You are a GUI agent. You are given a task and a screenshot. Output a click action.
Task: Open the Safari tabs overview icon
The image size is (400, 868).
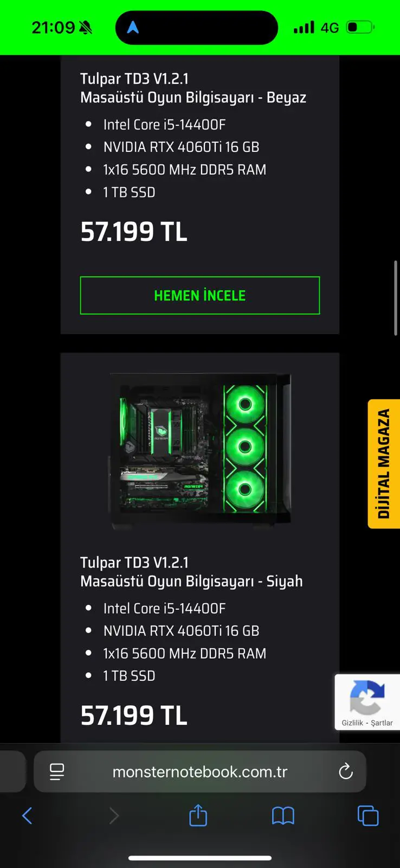point(368,815)
